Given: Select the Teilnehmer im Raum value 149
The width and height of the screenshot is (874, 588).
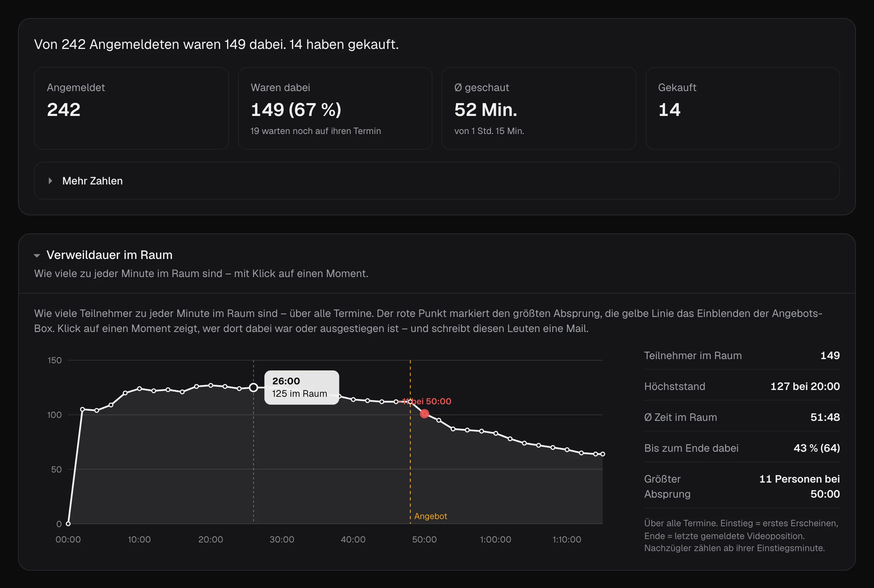Looking at the screenshot, I should (x=830, y=355).
